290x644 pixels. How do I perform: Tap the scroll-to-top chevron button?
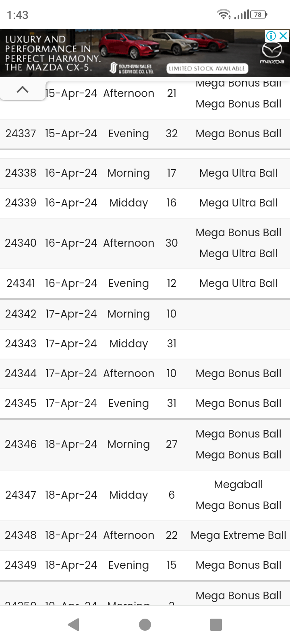(x=23, y=89)
